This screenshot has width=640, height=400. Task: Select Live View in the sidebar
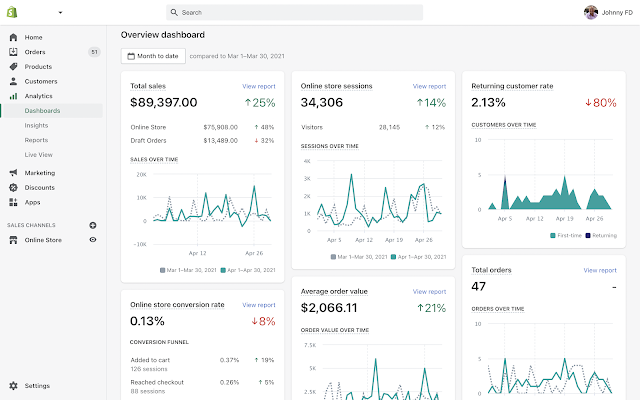[x=38, y=155]
